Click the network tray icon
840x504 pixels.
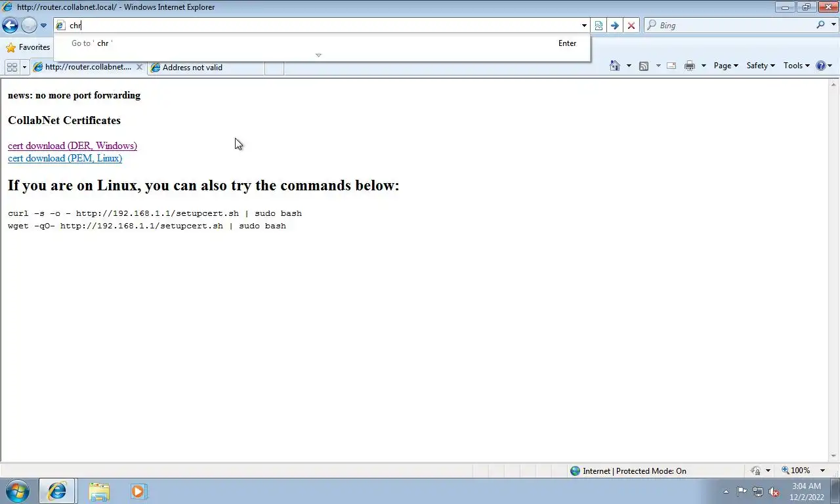pyautogui.click(x=758, y=492)
